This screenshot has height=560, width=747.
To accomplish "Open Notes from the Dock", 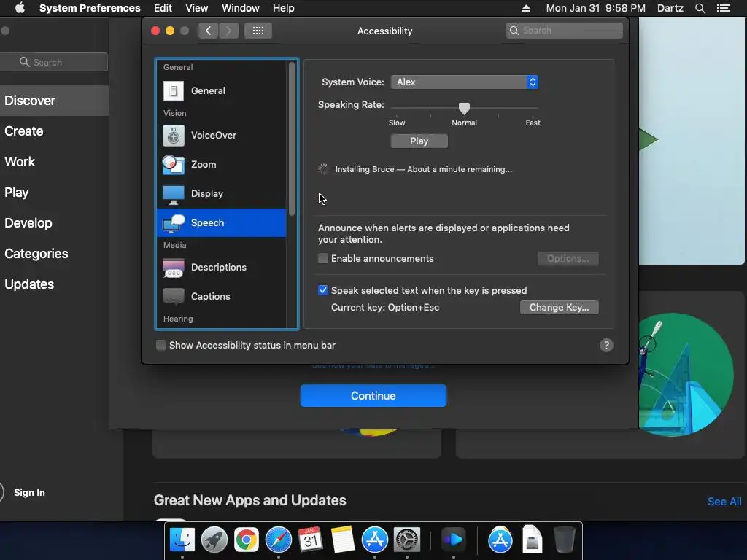I will click(x=343, y=540).
